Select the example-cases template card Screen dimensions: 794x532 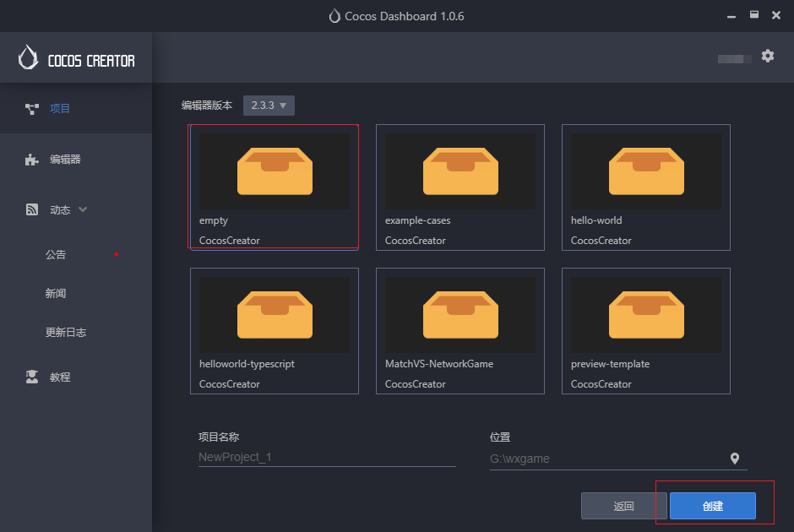[460, 186]
